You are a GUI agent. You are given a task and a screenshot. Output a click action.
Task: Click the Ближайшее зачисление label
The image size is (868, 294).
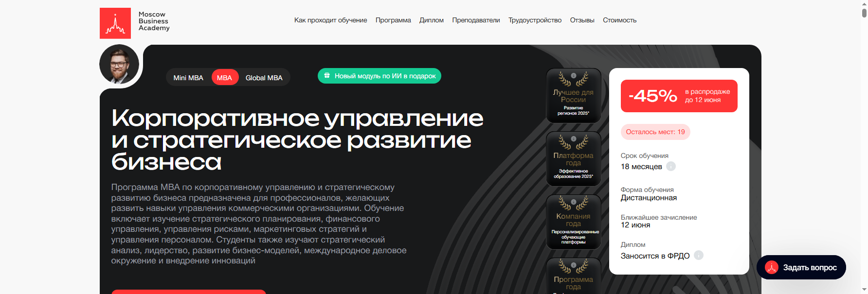click(659, 217)
